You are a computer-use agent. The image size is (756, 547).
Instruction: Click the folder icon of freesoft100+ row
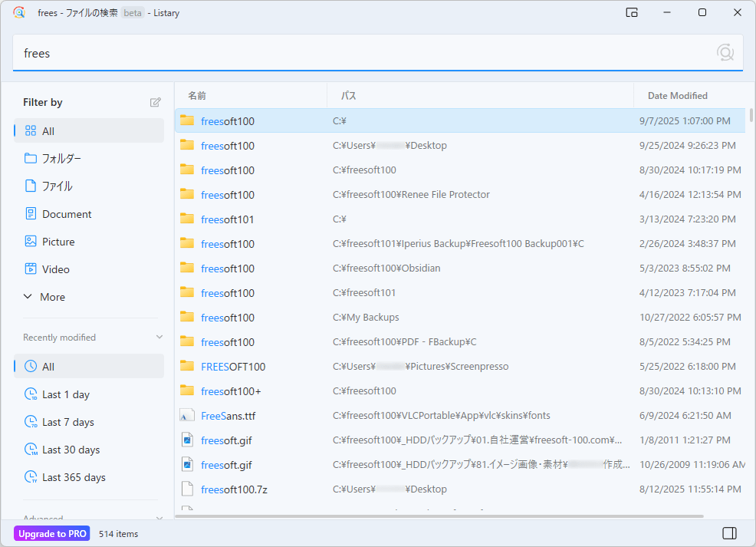(187, 390)
